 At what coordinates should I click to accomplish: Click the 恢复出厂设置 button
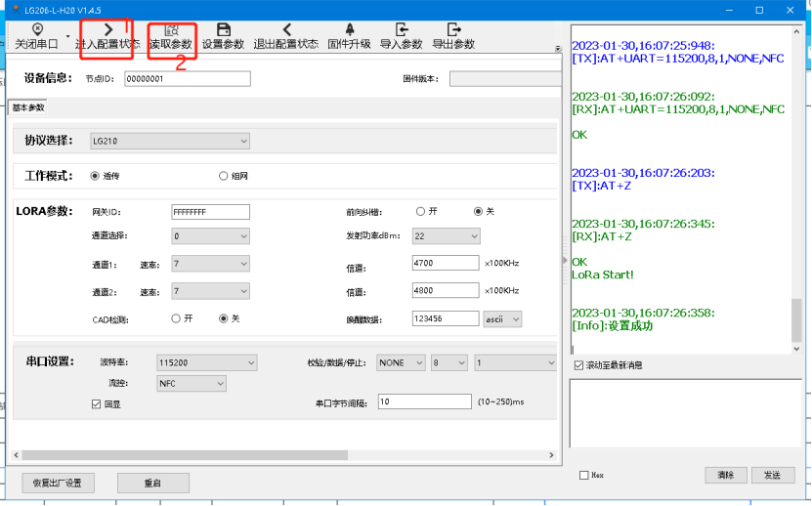pyautogui.click(x=59, y=483)
